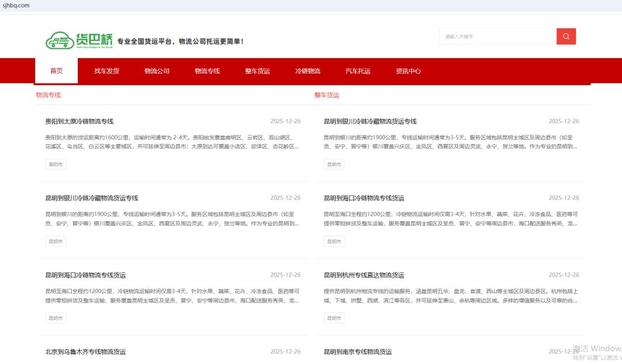Open 昆明到杭州专线直达物流货运 article
The width and height of the screenshot is (622, 364).
point(363,275)
